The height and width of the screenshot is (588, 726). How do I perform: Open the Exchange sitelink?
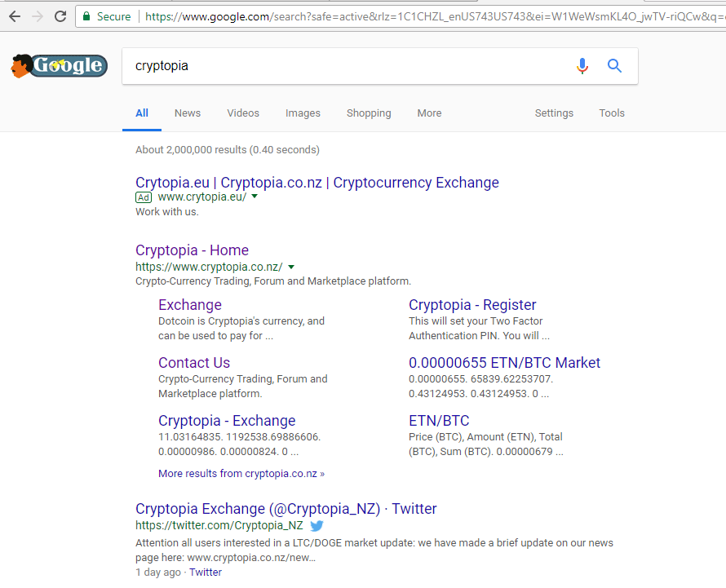190,305
